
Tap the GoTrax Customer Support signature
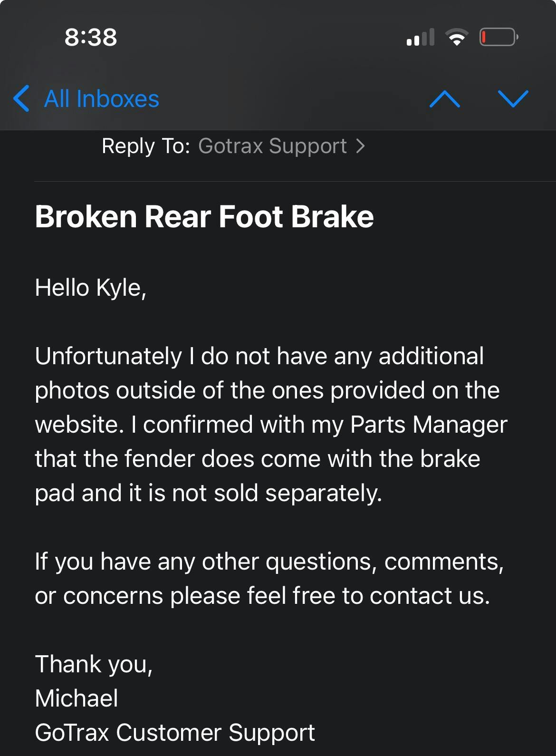click(175, 733)
